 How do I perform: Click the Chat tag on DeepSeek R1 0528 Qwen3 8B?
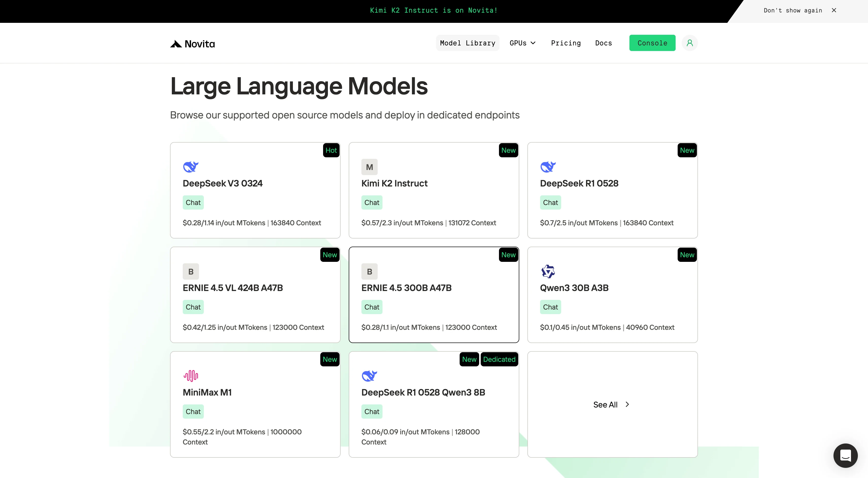pyautogui.click(x=372, y=411)
